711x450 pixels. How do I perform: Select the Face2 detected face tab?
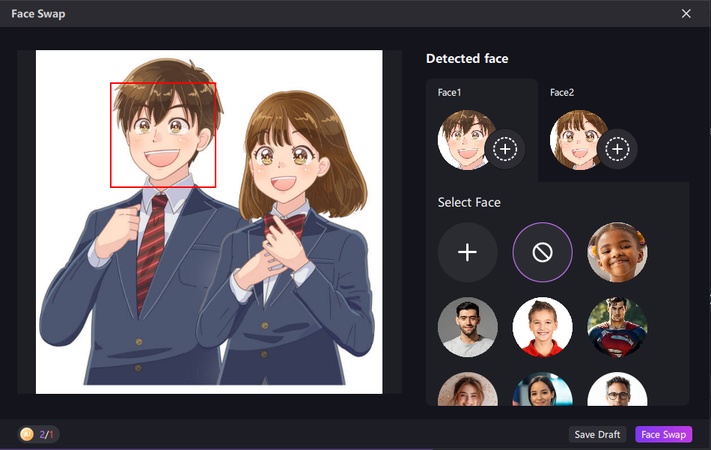[594, 130]
